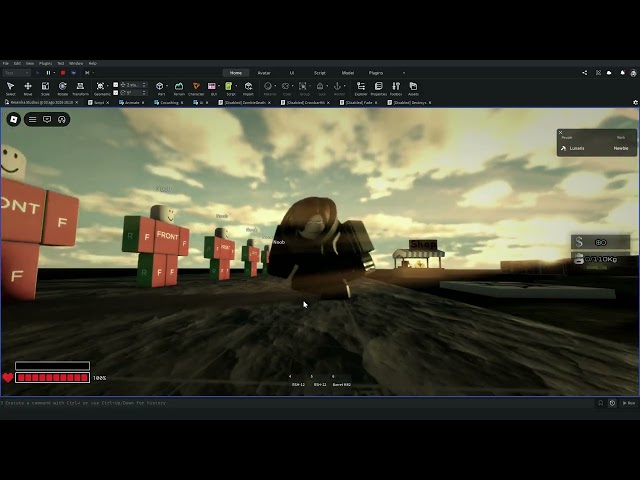Click the share icon in top bar
Viewport: 640px width, 480px height.
click(584, 73)
